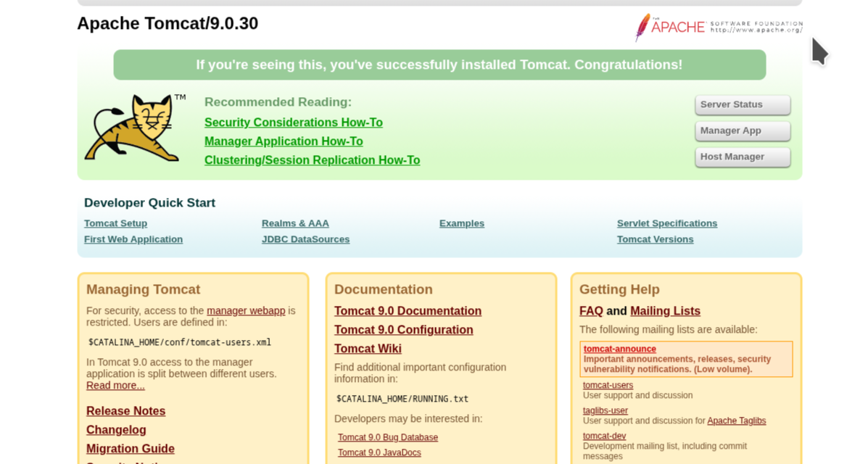Open the FAQ link
868x464 pixels.
point(591,310)
